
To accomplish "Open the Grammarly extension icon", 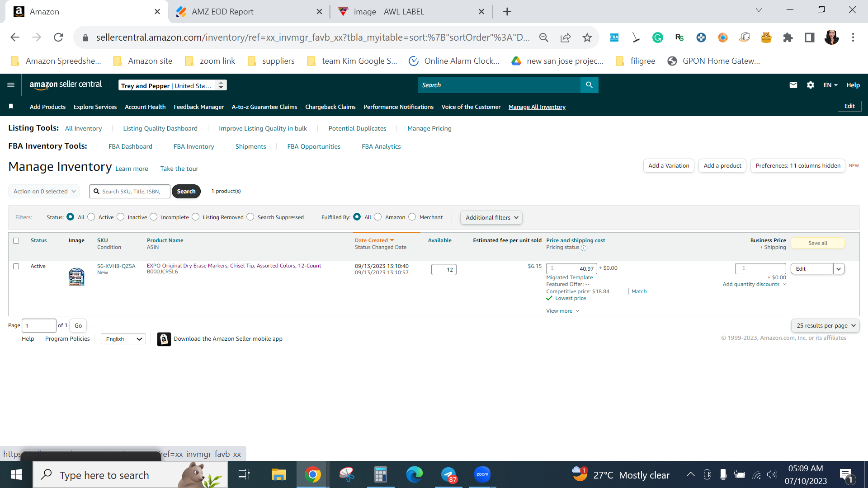I will pyautogui.click(x=658, y=38).
